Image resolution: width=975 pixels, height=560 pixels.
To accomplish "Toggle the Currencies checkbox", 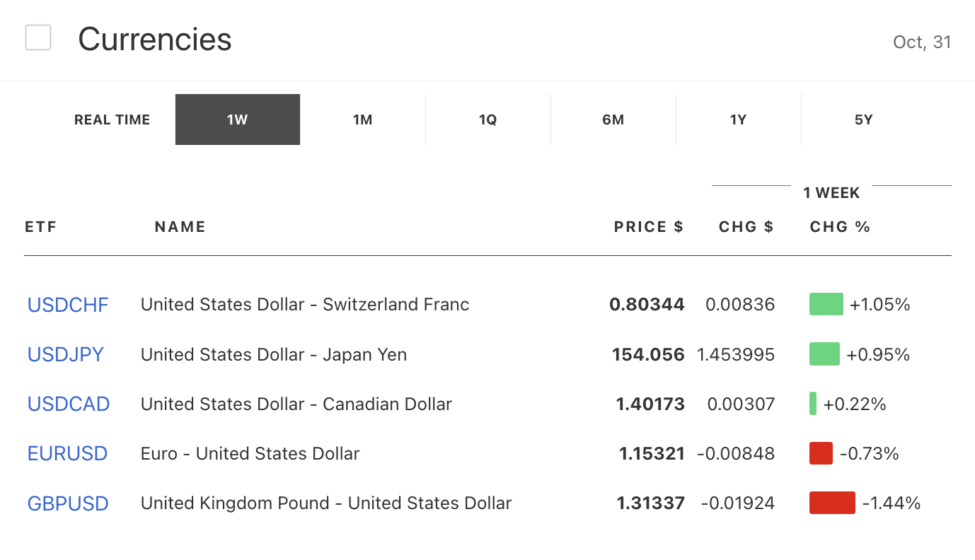I will tap(38, 37).
